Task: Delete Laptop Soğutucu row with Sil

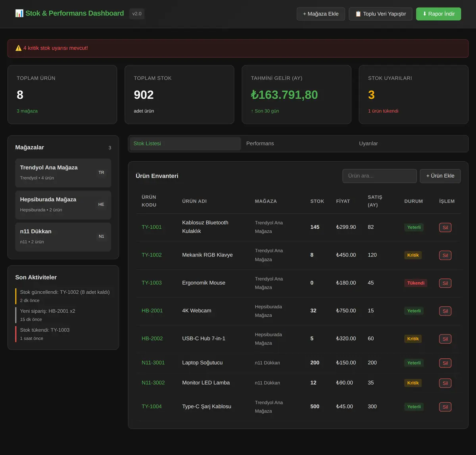Action: [445, 363]
